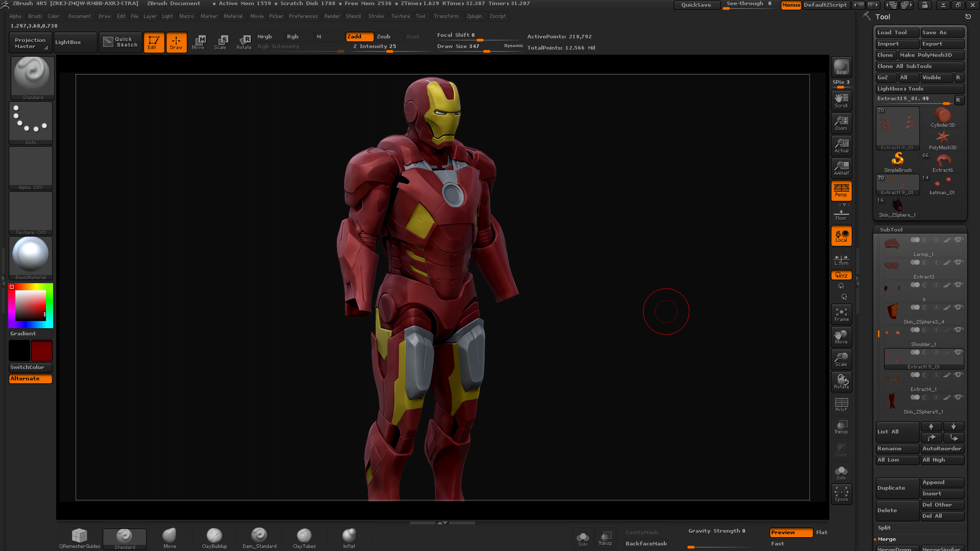This screenshot has height=551, width=980.
Task: Toggle Local transformation mode
Action: pos(841,236)
